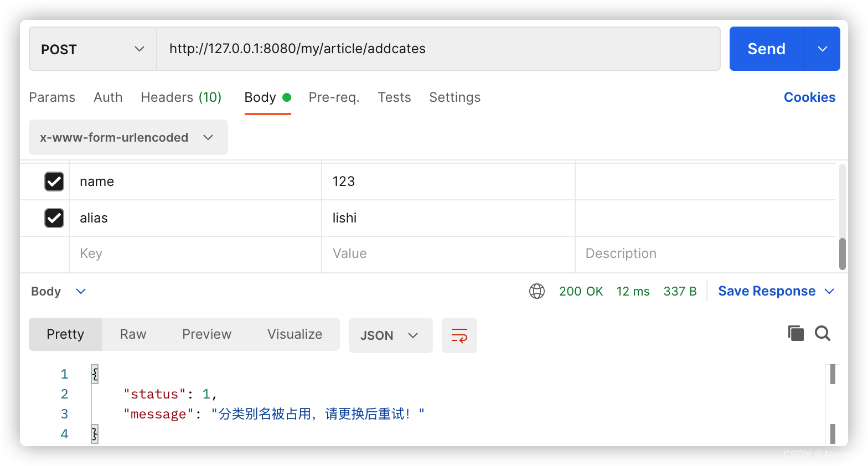Click the message value text in response

318,414
